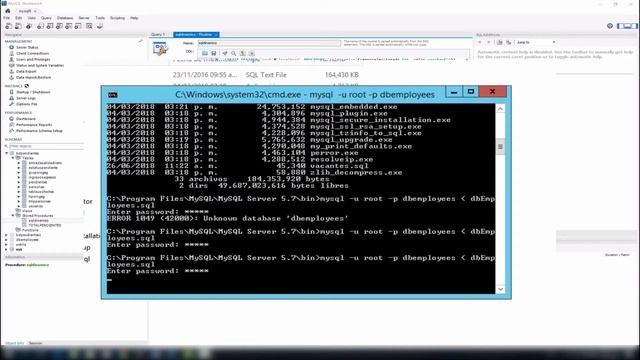Click the open file icon in DDL toolbar

(204, 53)
